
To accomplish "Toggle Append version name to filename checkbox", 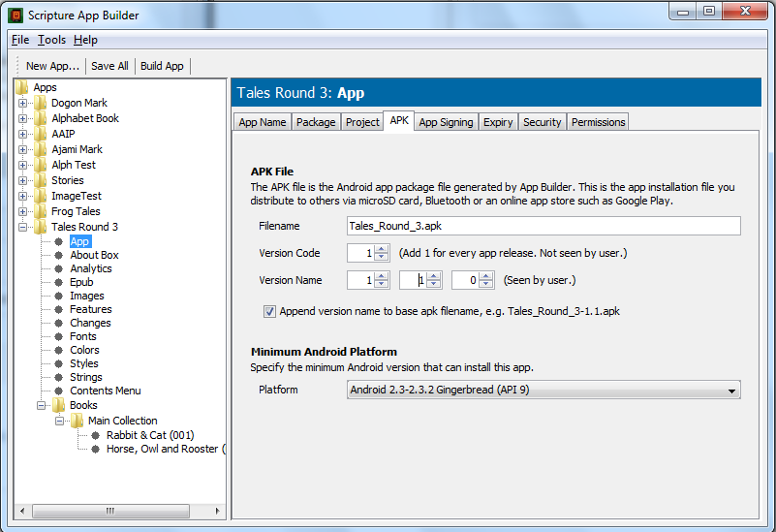I will click(269, 312).
